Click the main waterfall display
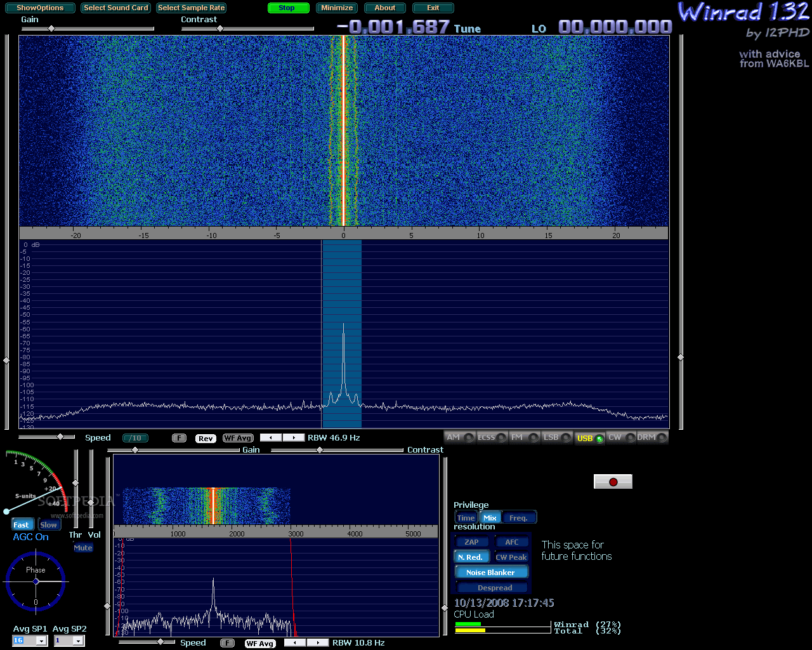 tap(344, 131)
